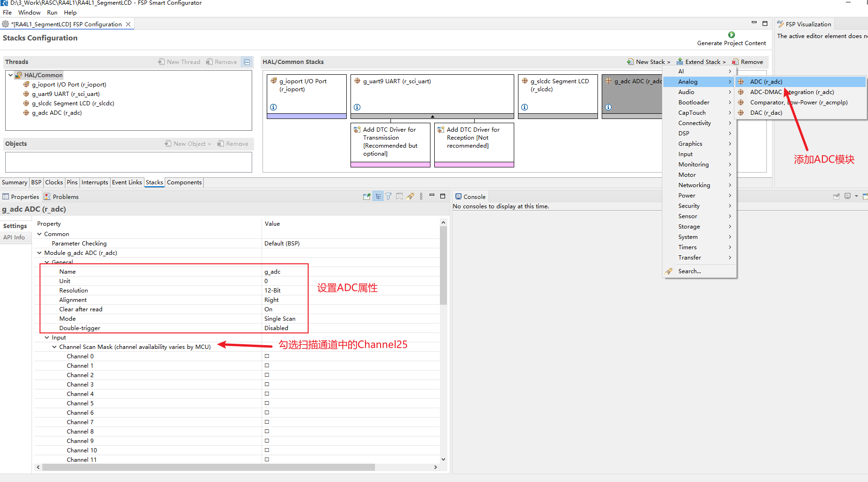Click the HAL/Common Stacks Remove icon
Viewport: 868px width, 482px height.
[x=735, y=62]
